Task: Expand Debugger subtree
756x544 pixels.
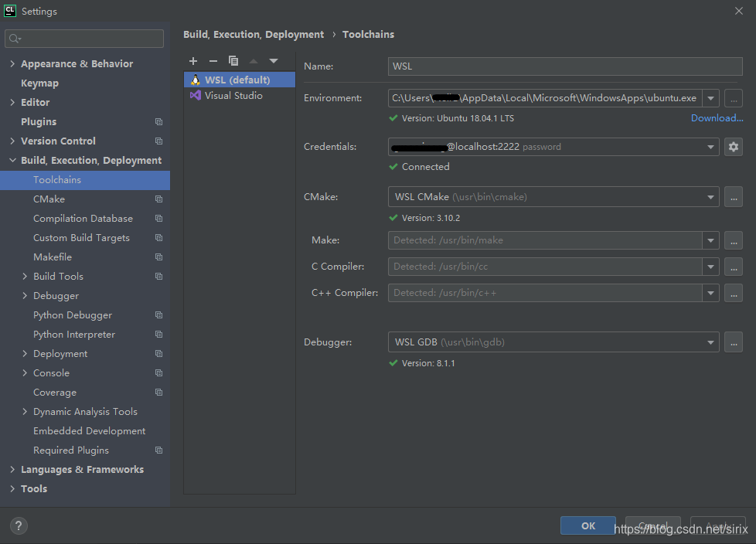Action: pos(25,295)
